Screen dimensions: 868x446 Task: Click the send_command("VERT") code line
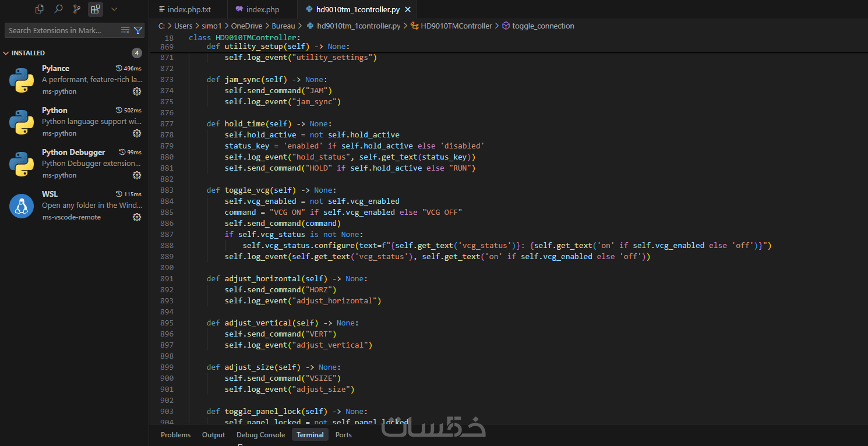coord(280,334)
